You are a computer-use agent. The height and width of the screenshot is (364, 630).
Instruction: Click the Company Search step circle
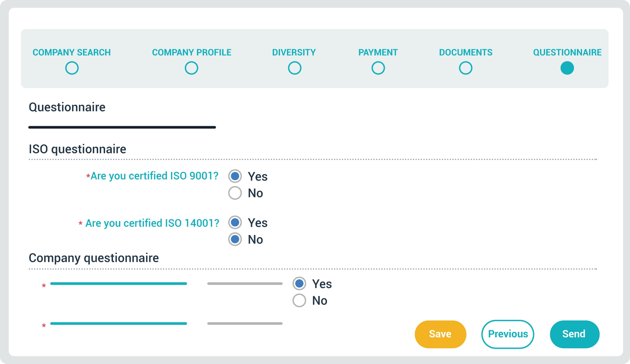[72, 68]
